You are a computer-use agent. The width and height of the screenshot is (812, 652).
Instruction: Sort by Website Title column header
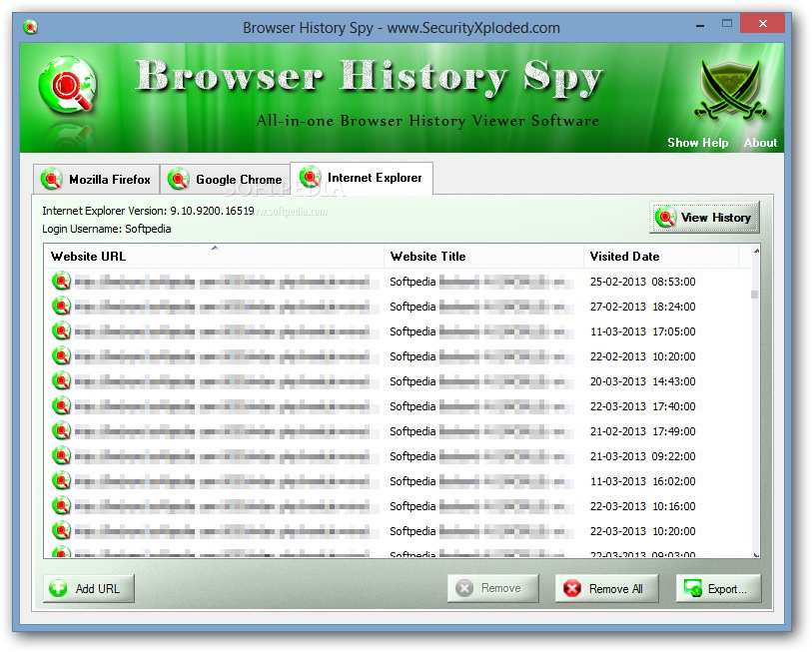click(483, 257)
